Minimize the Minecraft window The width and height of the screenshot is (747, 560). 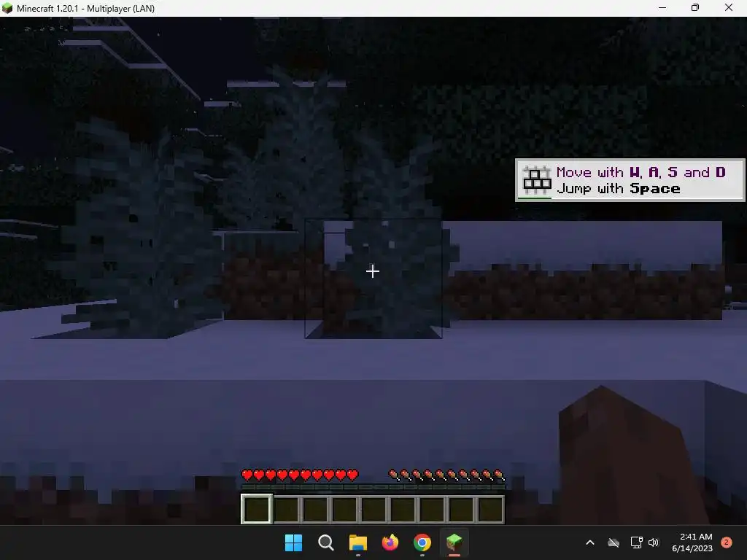click(662, 8)
